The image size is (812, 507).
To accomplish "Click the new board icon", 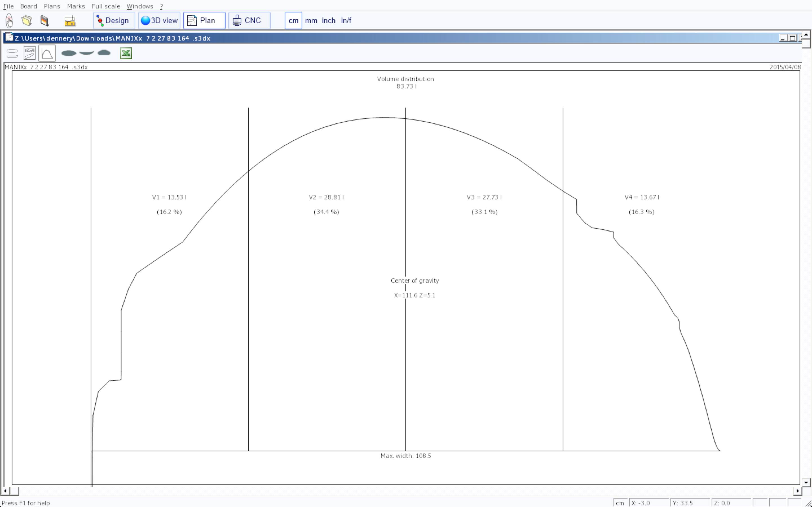I will 9,21.
